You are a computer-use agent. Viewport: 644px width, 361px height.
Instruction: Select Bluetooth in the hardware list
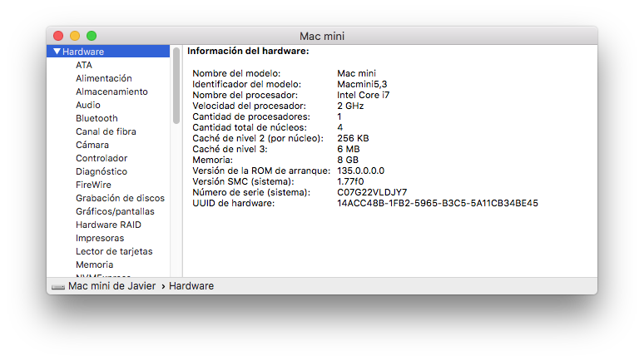[97, 118]
